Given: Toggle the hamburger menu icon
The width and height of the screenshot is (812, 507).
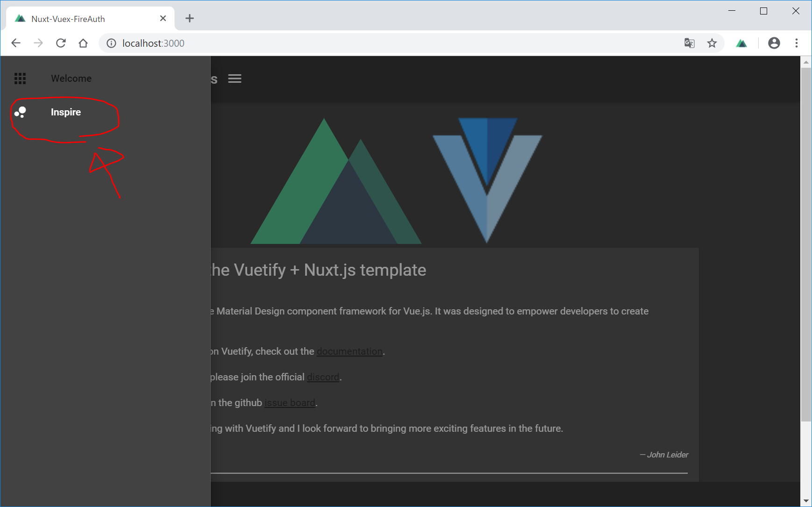Looking at the screenshot, I should [x=235, y=79].
